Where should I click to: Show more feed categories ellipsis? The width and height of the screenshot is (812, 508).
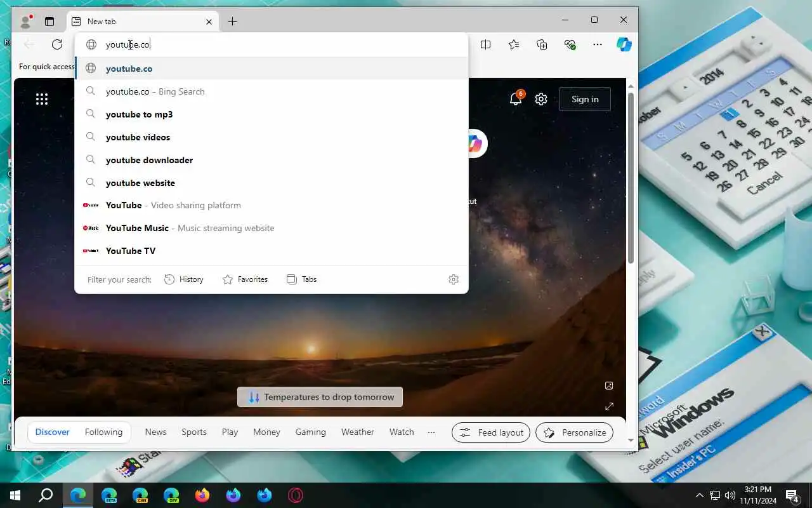pos(431,432)
